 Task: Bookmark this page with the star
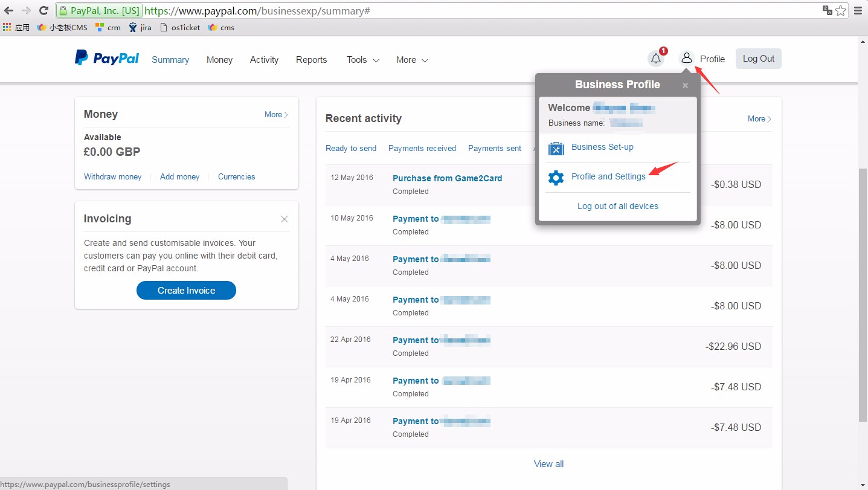coord(840,10)
